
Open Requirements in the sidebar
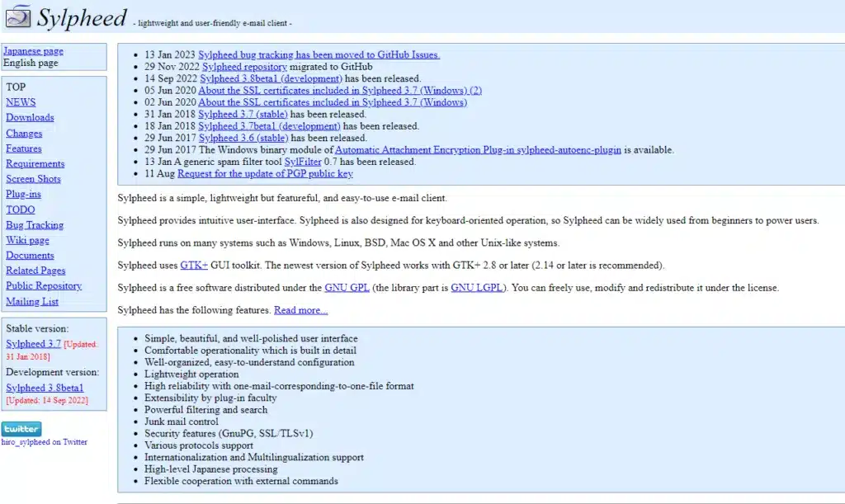tap(35, 163)
